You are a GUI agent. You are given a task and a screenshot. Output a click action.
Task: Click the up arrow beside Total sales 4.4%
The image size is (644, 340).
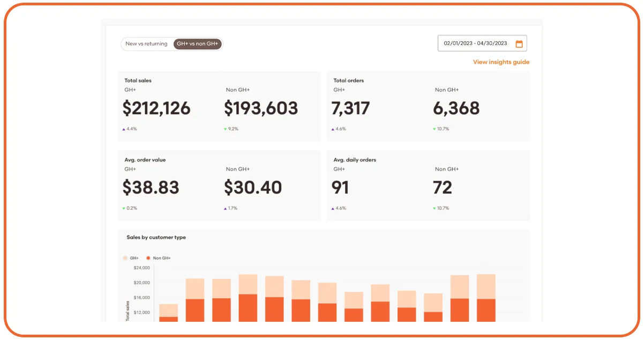(124, 129)
